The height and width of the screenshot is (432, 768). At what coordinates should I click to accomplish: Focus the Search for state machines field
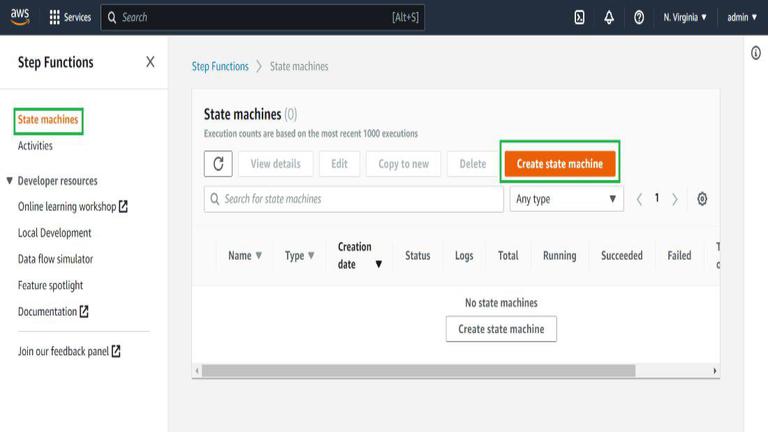(354, 199)
